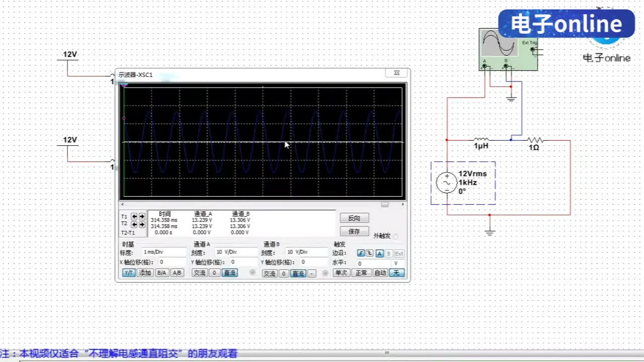Set trigger mode to 无 (none)
Viewport: 644px width, 362px height.
click(396, 273)
